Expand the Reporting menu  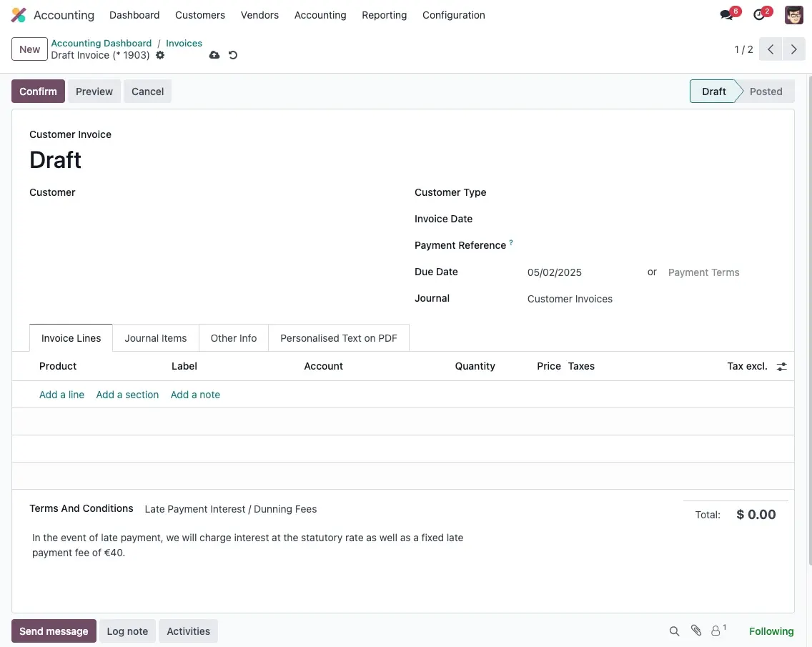[384, 15]
